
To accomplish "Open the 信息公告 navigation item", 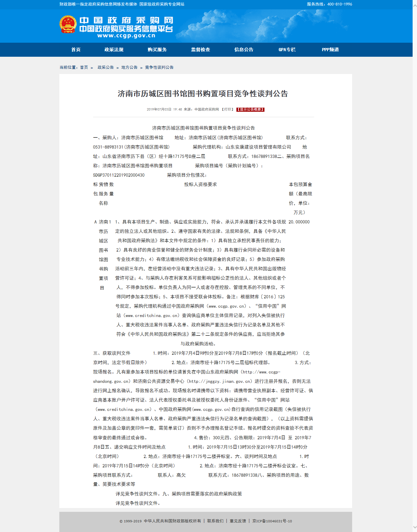I will pyautogui.click(x=244, y=50).
